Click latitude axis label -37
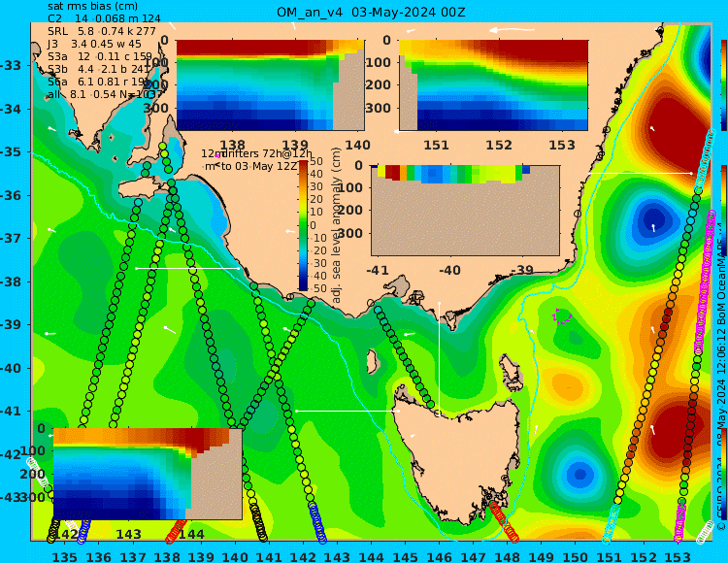The height and width of the screenshot is (563, 728). (11, 238)
